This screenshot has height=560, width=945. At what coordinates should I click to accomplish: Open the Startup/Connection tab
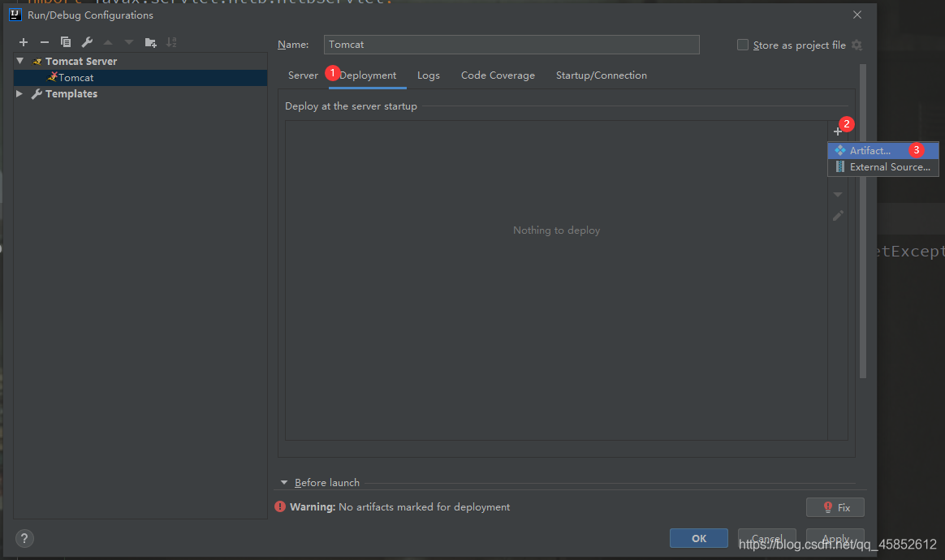[x=602, y=75]
